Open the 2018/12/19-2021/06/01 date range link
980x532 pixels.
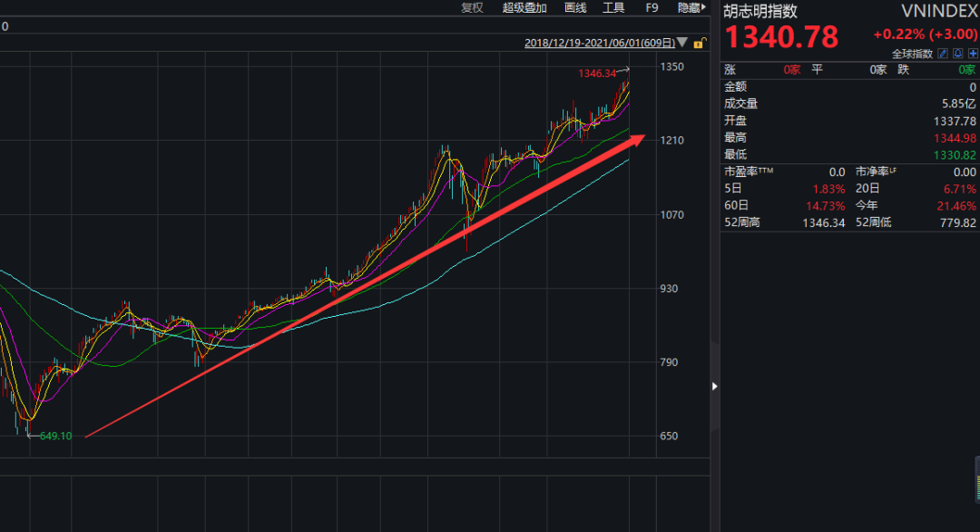click(x=600, y=43)
